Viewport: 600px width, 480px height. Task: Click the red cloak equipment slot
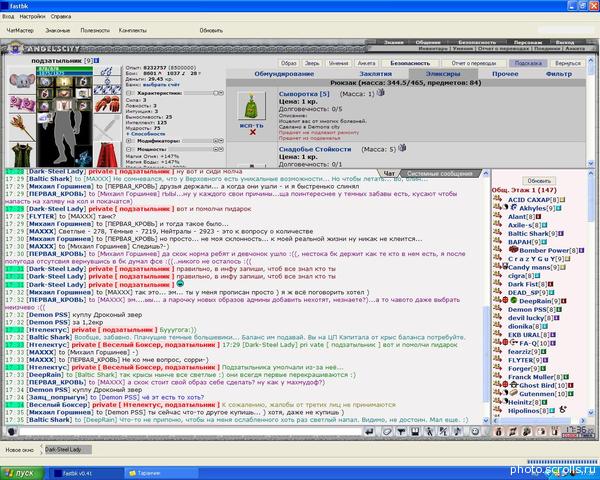click(x=108, y=154)
